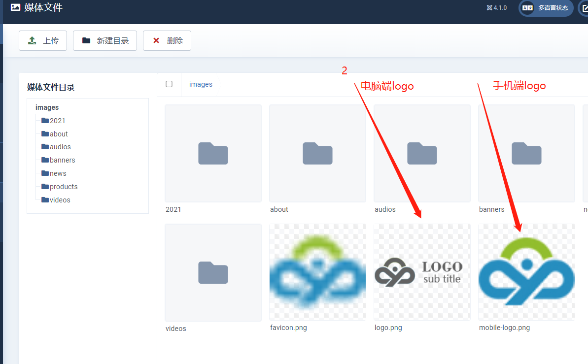The width and height of the screenshot is (588, 364).
Task: Choose the banners folder in directory tree
Action: tap(62, 160)
